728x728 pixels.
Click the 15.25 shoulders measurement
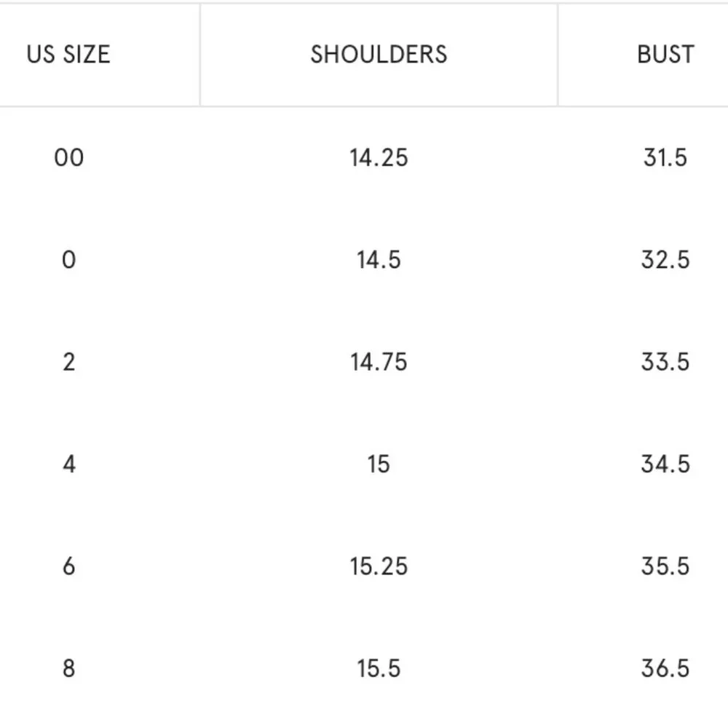[379, 566]
